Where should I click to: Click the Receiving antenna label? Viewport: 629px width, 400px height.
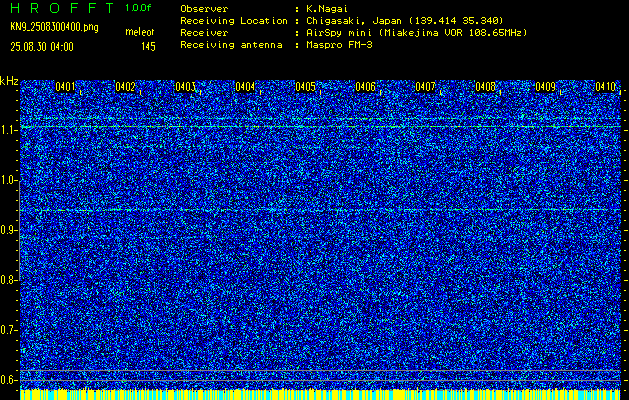tap(231, 45)
